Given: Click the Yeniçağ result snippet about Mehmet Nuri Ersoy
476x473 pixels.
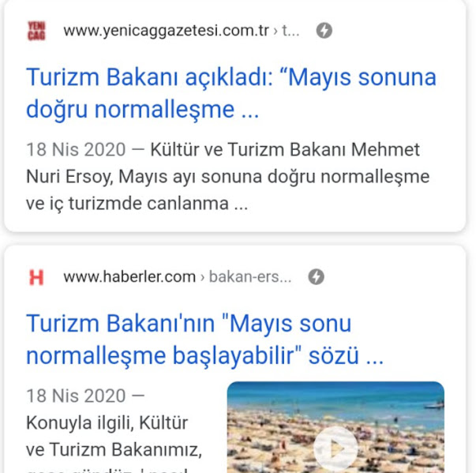Looking at the screenshot, I should [x=227, y=176].
